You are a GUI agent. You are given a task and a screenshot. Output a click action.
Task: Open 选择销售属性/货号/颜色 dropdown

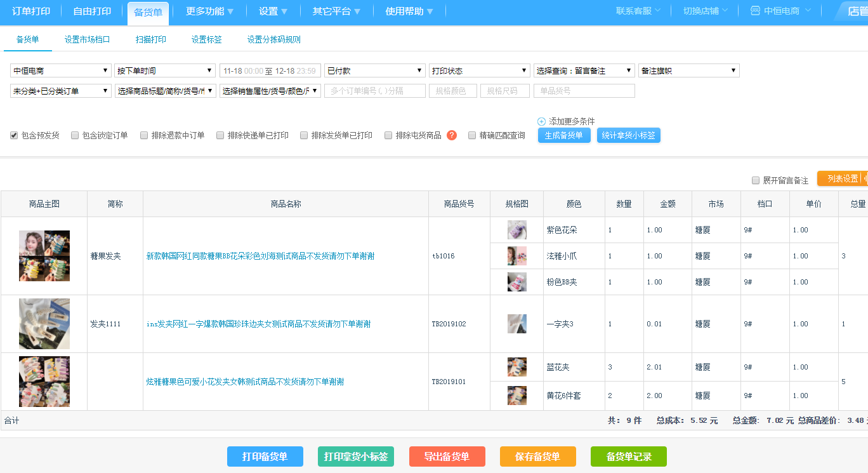coord(270,91)
